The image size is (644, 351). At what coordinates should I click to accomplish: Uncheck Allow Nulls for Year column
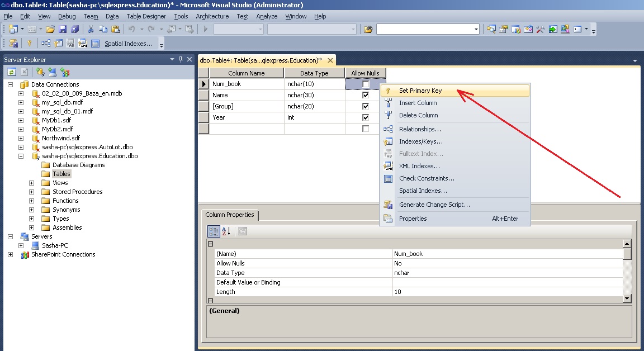coord(366,117)
